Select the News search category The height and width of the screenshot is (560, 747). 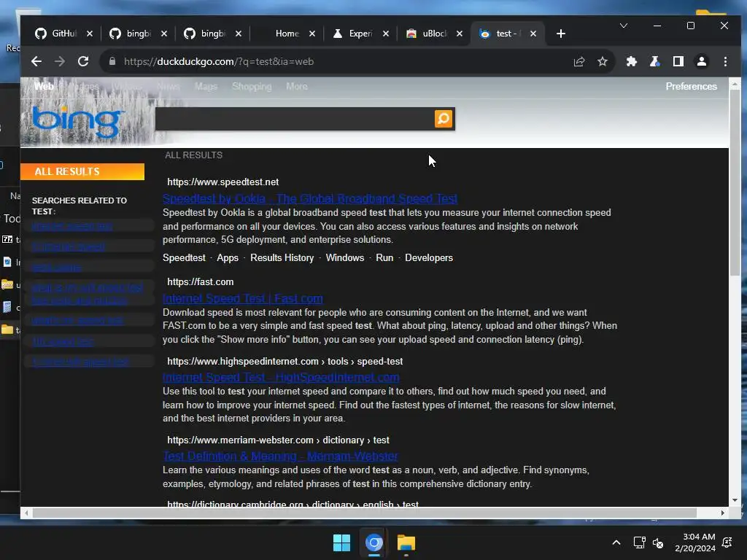[x=169, y=86]
